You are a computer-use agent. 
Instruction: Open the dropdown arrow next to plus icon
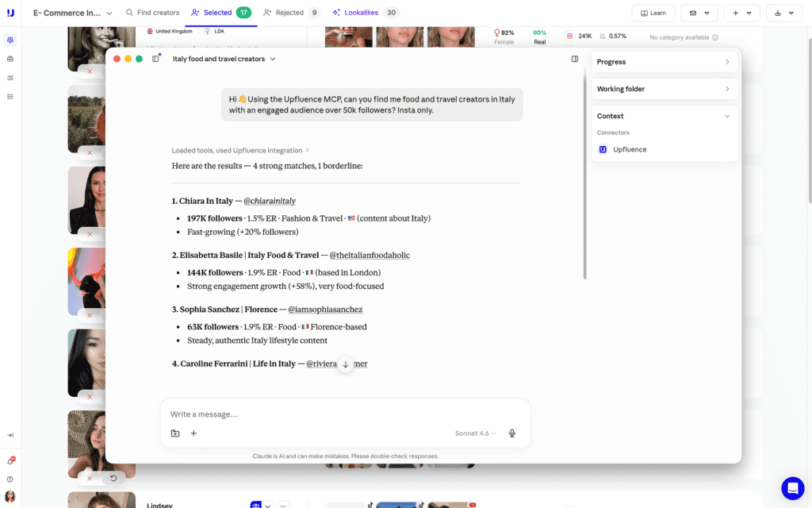[x=749, y=13]
